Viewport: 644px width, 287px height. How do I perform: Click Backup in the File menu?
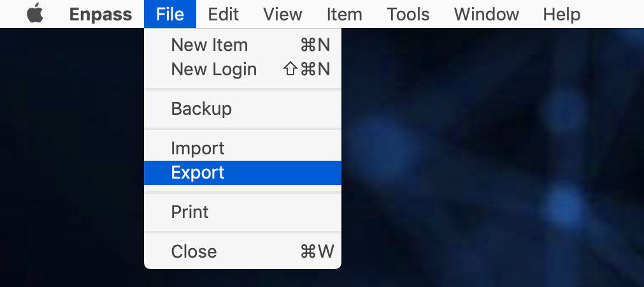click(201, 109)
